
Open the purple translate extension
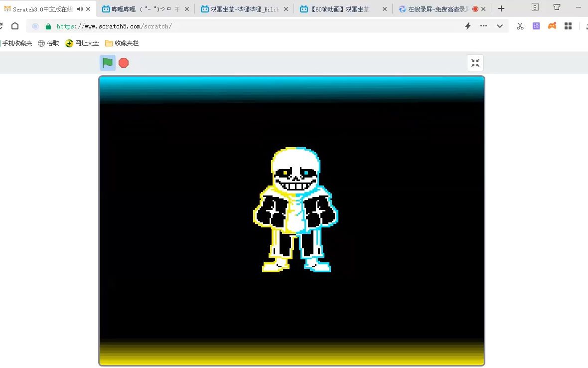click(x=536, y=26)
